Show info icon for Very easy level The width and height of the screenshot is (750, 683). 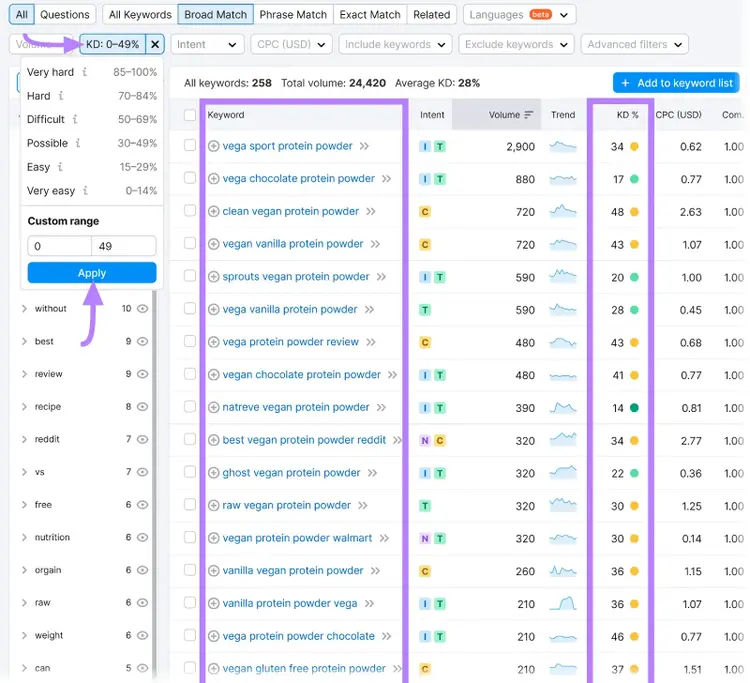pyautogui.click(x=85, y=190)
